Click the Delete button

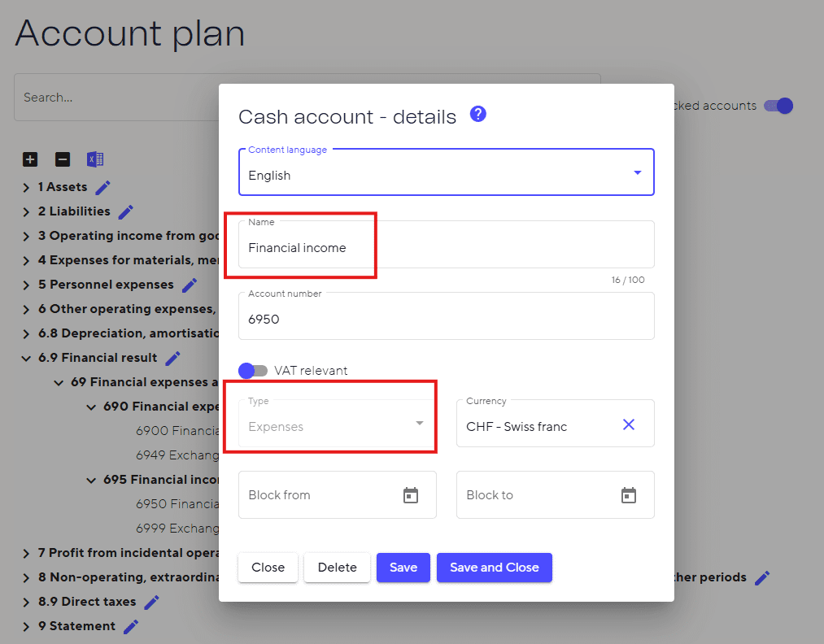click(x=337, y=568)
